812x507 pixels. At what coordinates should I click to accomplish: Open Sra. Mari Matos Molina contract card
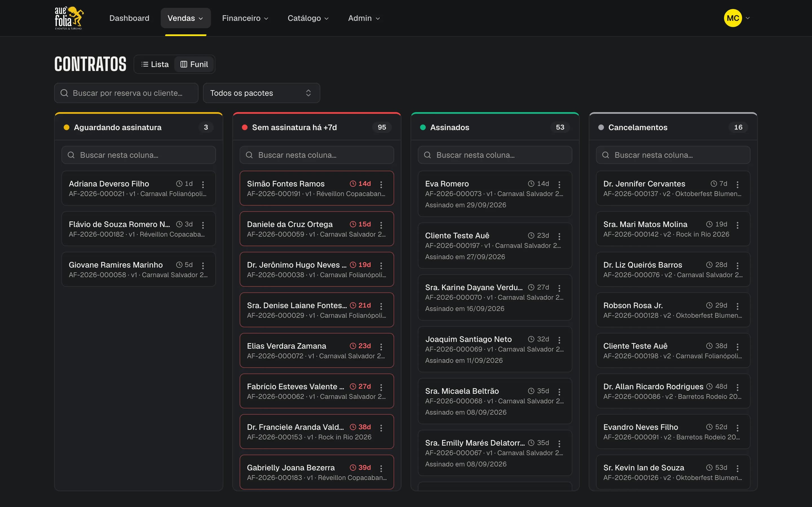[673, 229]
